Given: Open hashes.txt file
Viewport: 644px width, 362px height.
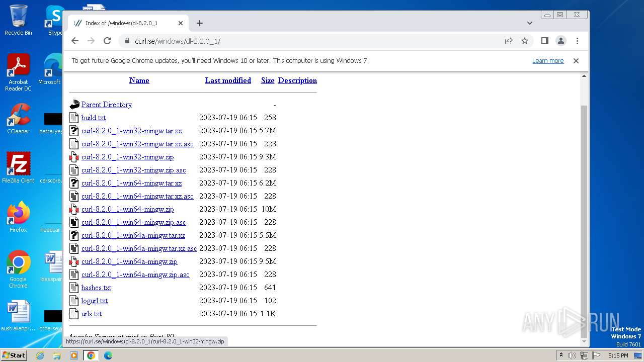Looking at the screenshot, I should tap(96, 288).
